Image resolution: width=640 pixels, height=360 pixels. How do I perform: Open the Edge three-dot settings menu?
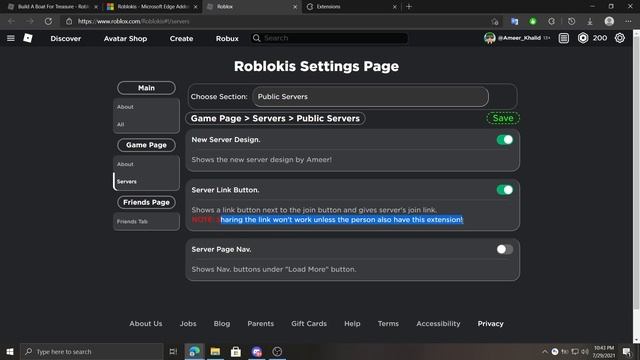coord(628,21)
